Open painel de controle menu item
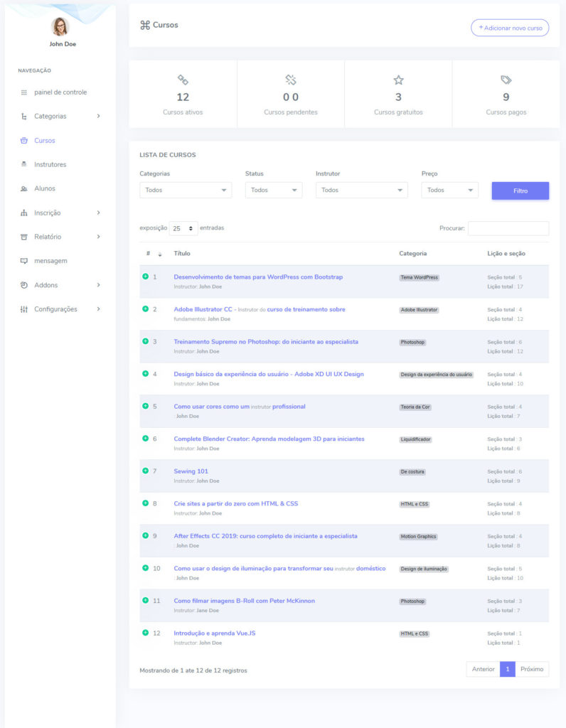Screen dimensions: 566x728 [60, 92]
